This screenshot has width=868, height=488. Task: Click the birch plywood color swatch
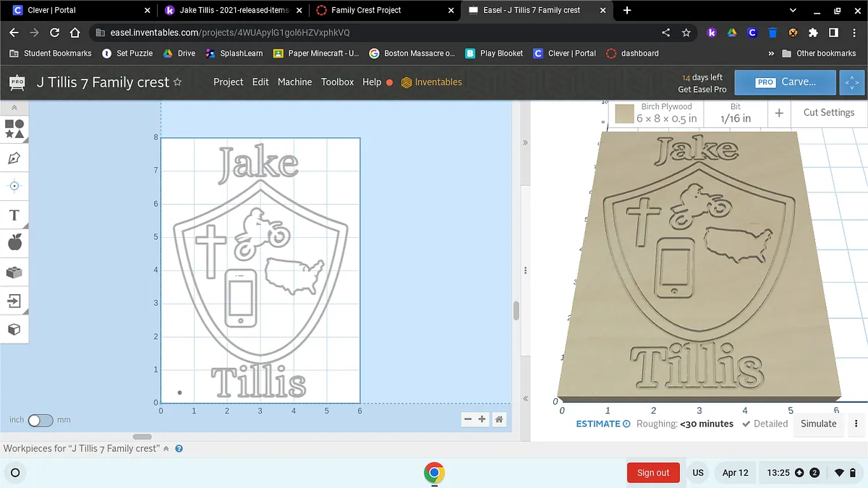(x=625, y=114)
